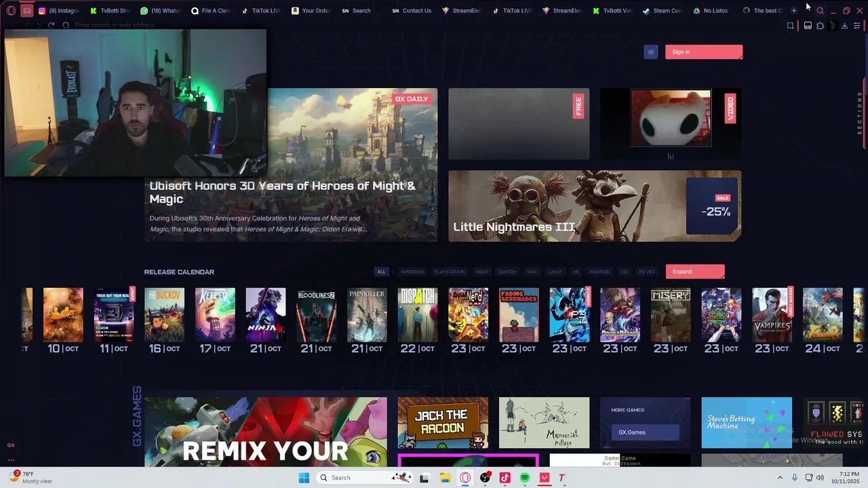Image resolution: width=868 pixels, height=488 pixels.
Task: Open the weather widget showing 78°F
Action: click(31, 478)
